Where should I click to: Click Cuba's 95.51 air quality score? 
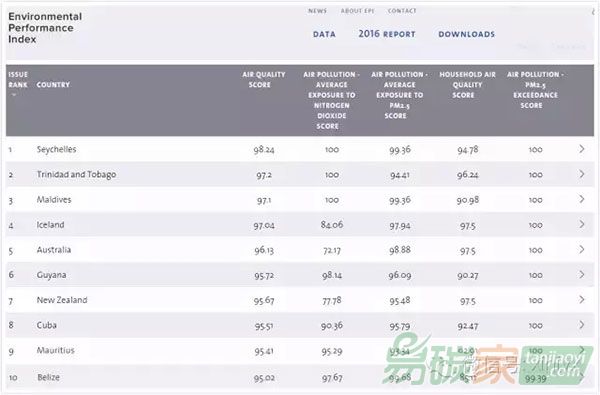tap(264, 326)
